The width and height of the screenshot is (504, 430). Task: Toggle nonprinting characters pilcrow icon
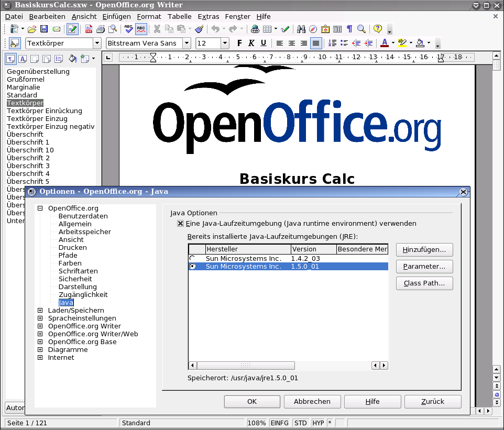coord(349,29)
